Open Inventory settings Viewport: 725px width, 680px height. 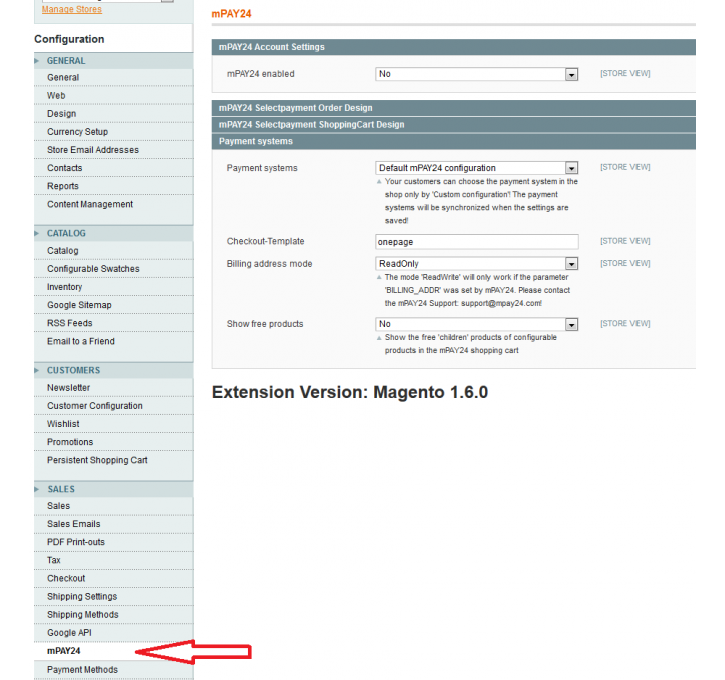coord(113,287)
